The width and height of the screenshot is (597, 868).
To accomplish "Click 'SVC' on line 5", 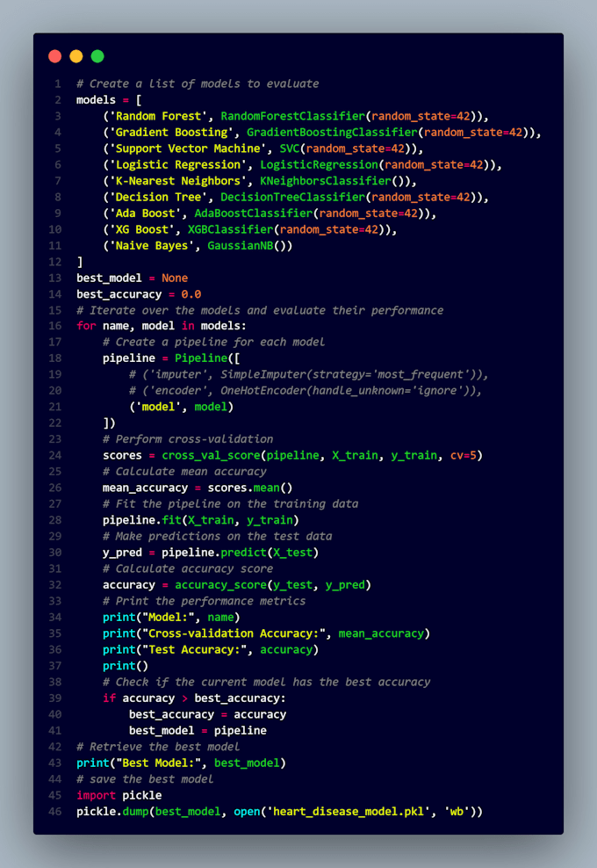I will pos(290,148).
